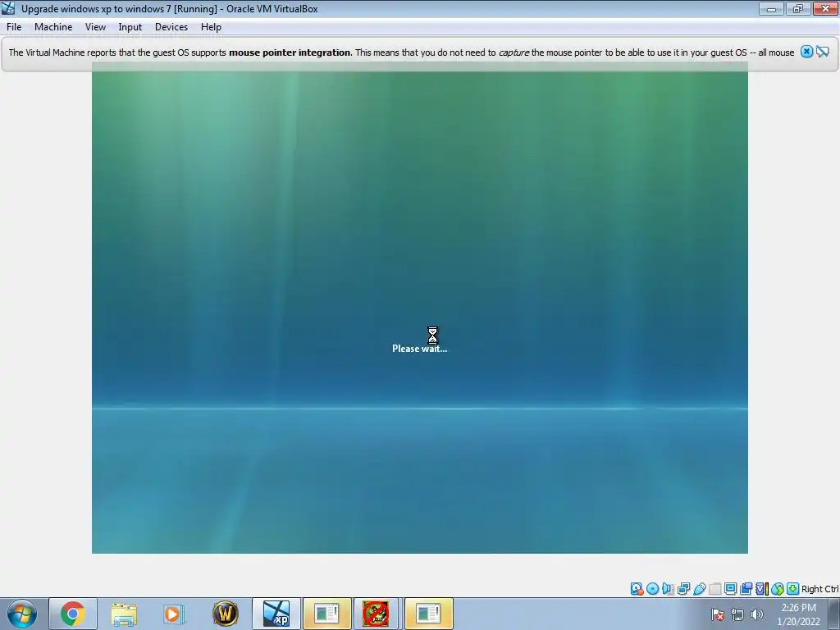Click the audio status icon
This screenshot has height=630, width=840.
tap(668, 589)
